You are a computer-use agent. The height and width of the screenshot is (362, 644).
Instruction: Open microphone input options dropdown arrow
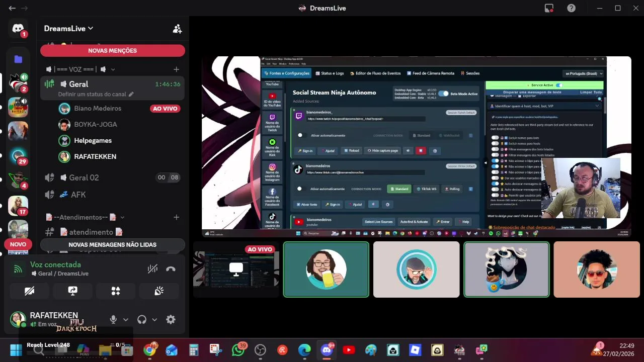(126, 319)
